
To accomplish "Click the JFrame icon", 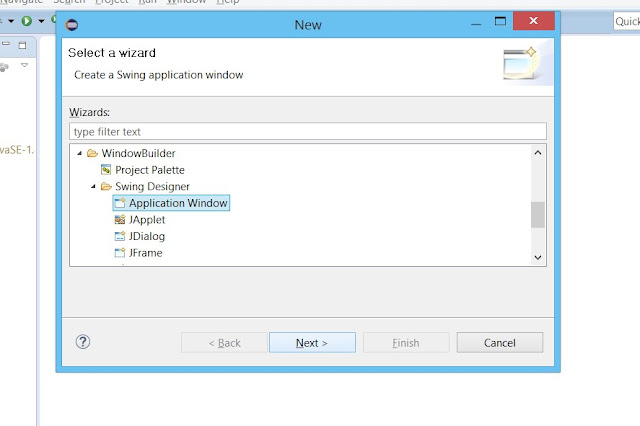I will [x=120, y=253].
